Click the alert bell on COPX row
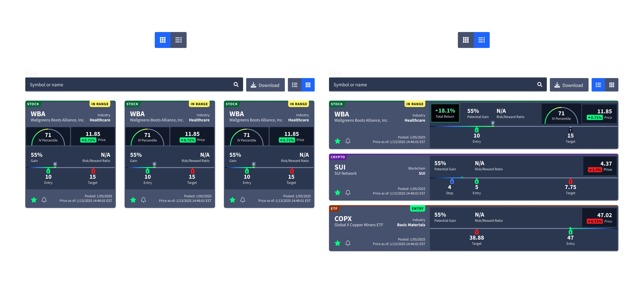 [348, 243]
